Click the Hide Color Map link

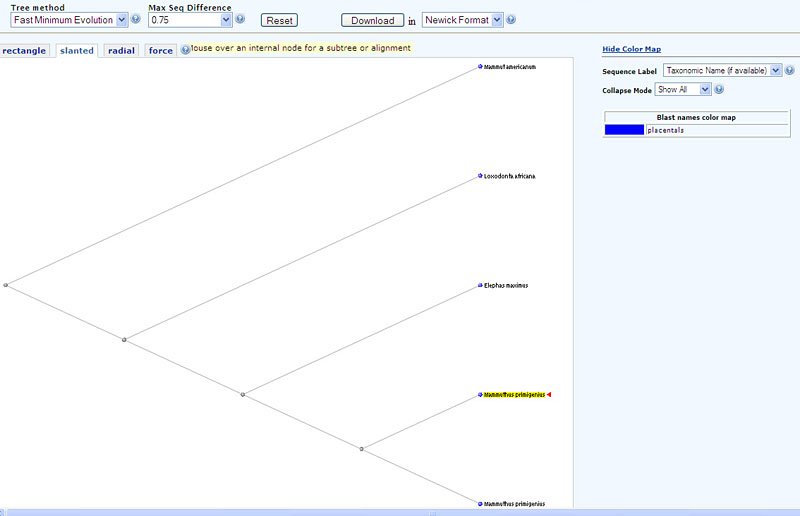[632, 49]
